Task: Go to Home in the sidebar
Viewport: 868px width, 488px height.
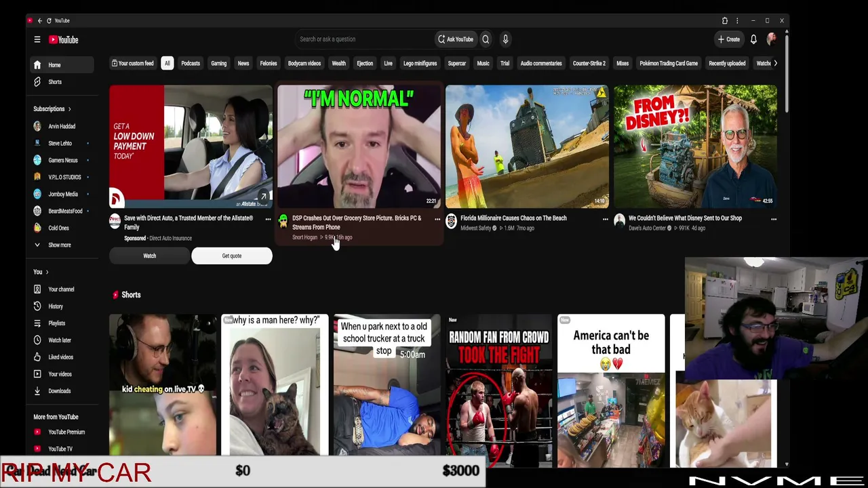Action: pos(63,65)
